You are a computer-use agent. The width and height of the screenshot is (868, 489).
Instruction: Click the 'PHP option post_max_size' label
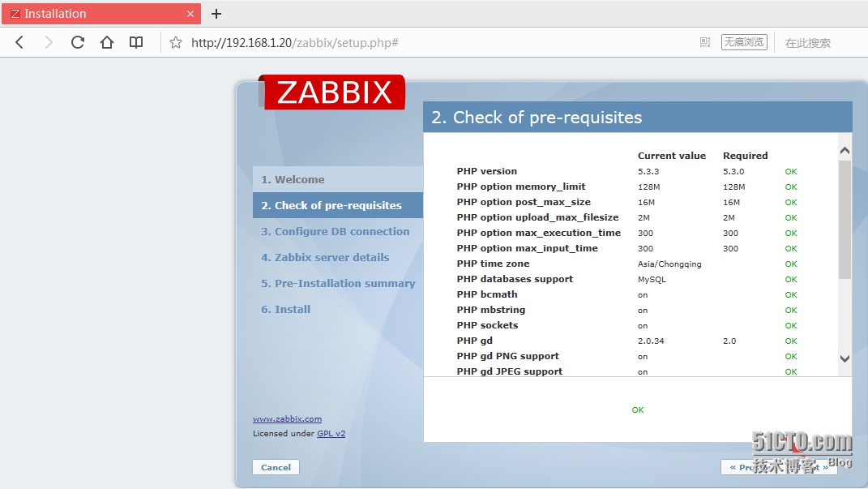pos(524,202)
